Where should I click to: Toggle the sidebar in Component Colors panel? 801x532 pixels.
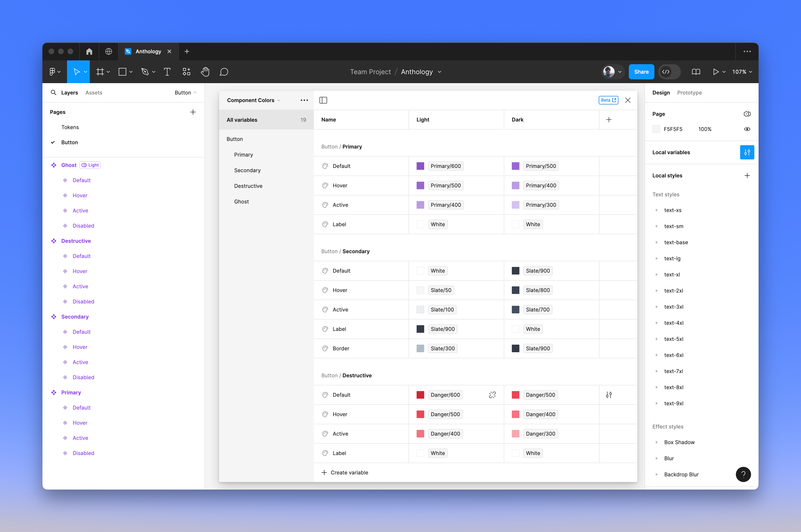coord(323,100)
